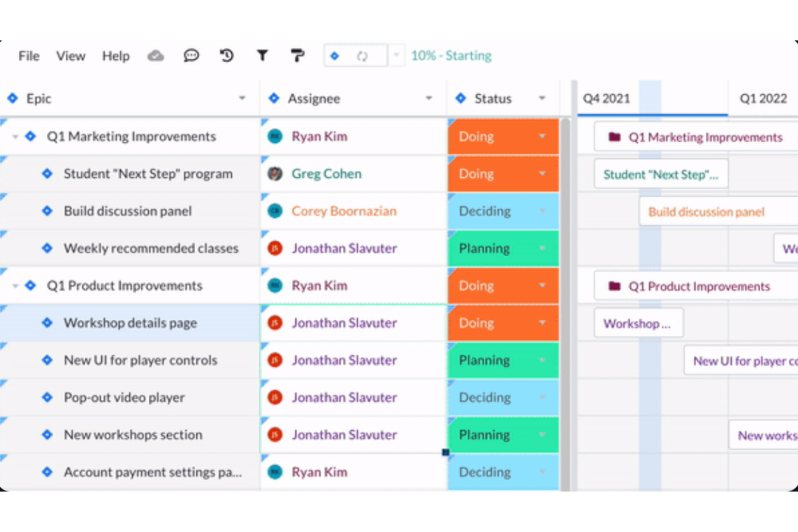Click assignee Ryan Kim for Account payment settings

(319, 472)
